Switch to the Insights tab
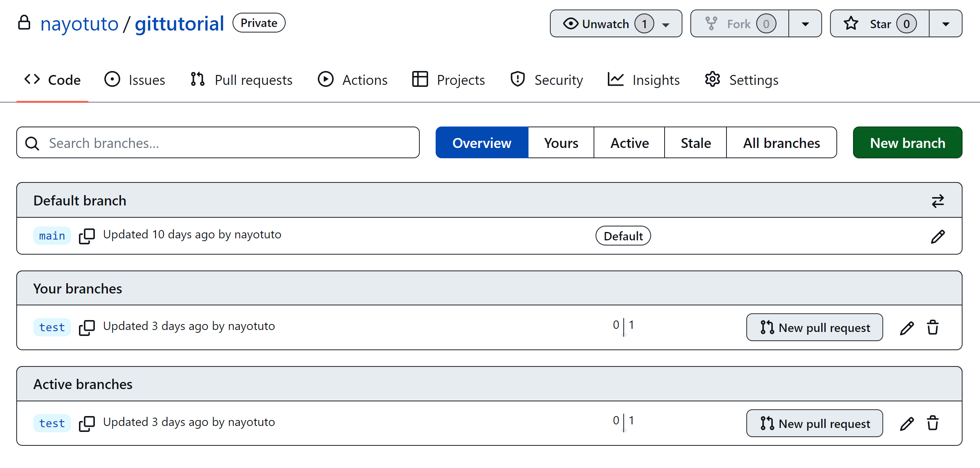The image size is (980, 468). pos(644,80)
